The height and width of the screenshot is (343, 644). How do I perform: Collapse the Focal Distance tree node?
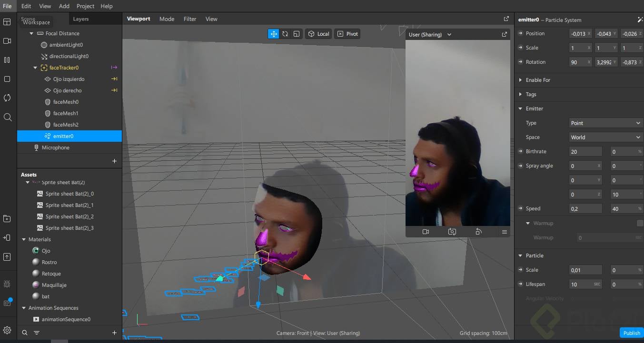pyautogui.click(x=31, y=33)
